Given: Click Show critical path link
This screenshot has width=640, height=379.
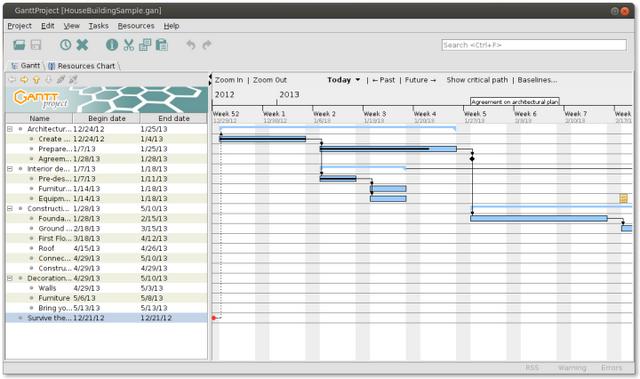Looking at the screenshot, I should click(x=477, y=80).
